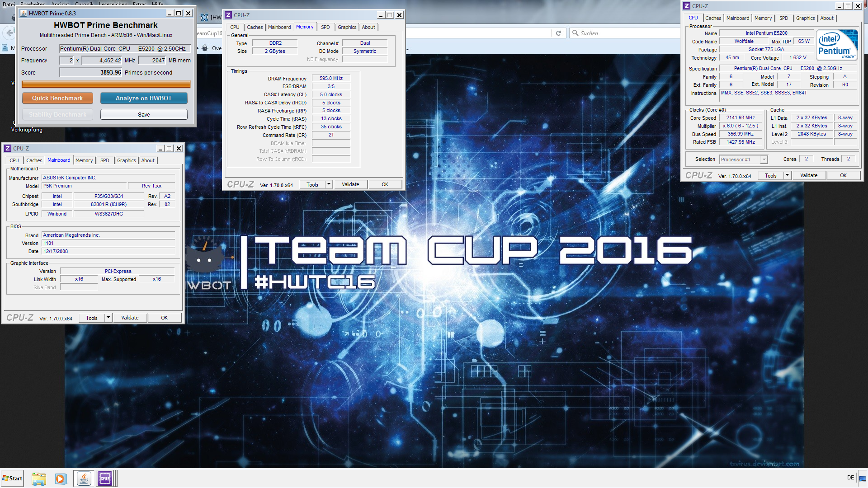Click the Processor field in HWBOT Prime

pos(125,48)
